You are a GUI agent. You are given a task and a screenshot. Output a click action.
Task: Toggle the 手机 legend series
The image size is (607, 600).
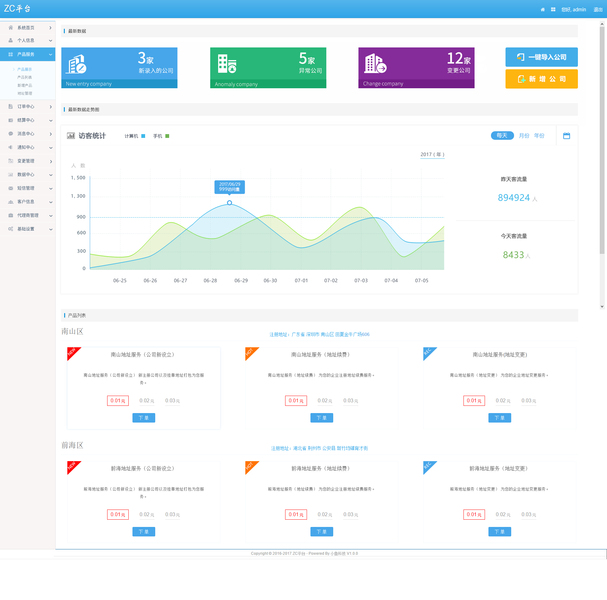point(161,136)
